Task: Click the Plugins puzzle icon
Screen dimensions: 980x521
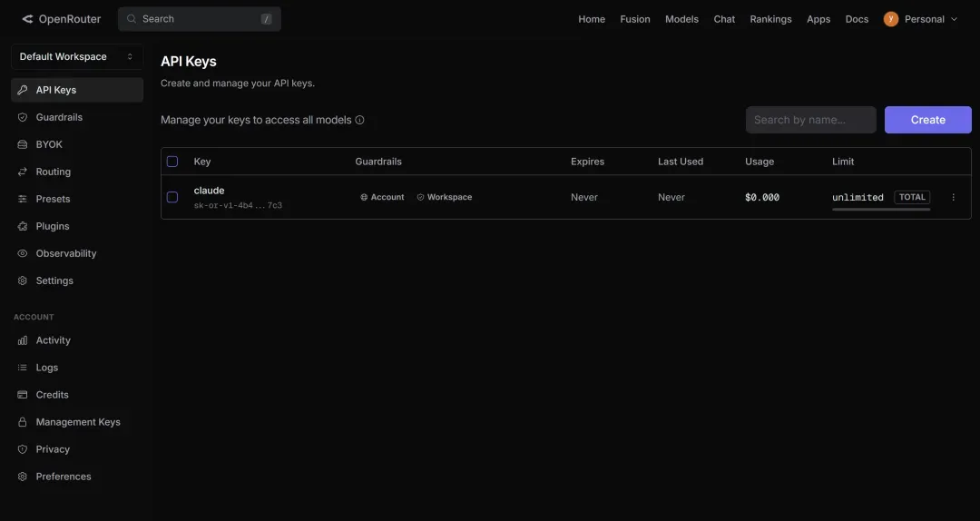Action: pyautogui.click(x=23, y=226)
